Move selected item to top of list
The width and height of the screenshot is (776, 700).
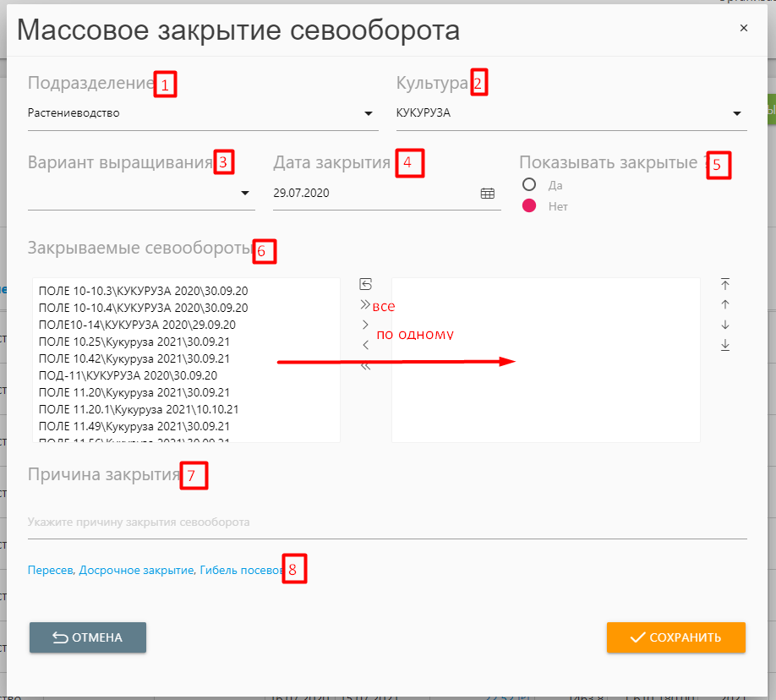coord(725,284)
